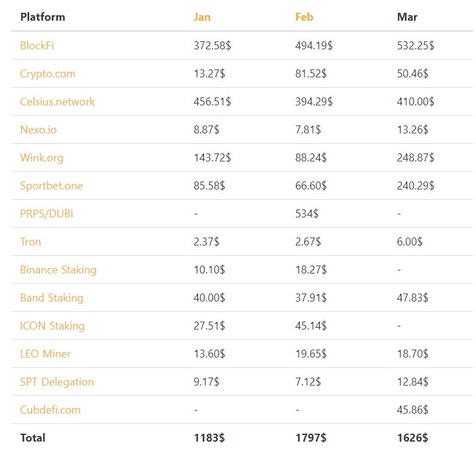Image resolution: width=476 pixels, height=455 pixels.
Task: Open the Tron platform link
Action: click(30, 242)
